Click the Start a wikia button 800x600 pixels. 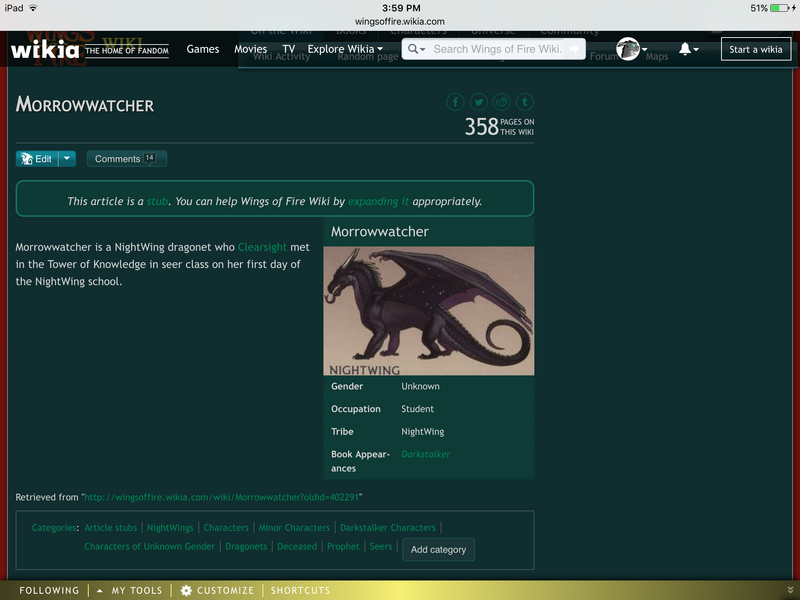click(755, 49)
